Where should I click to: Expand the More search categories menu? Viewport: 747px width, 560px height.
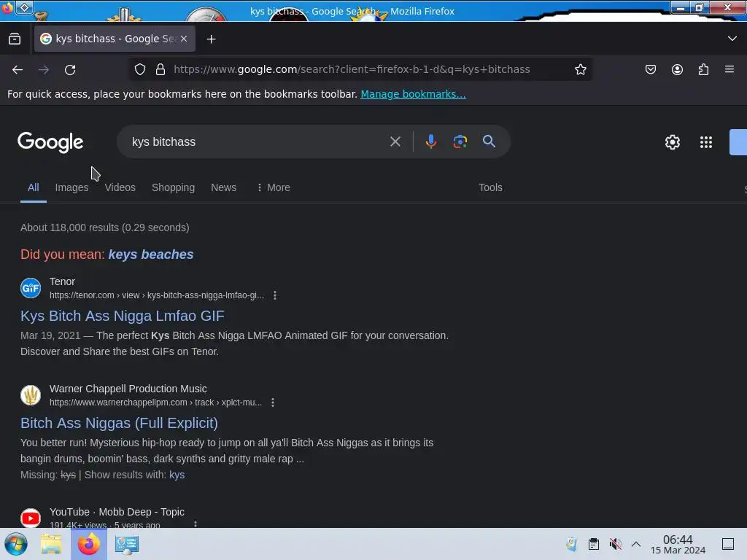pyautogui.click(x=274, y=187)
